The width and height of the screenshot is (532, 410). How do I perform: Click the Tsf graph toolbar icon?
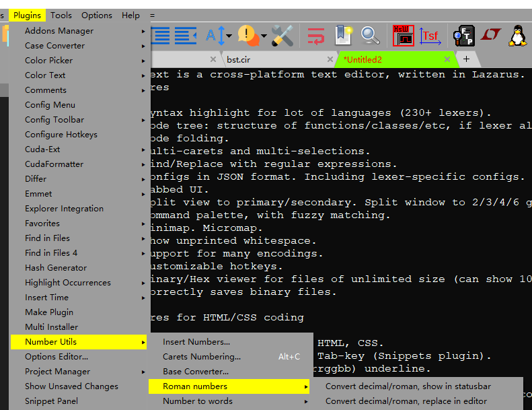429,35
